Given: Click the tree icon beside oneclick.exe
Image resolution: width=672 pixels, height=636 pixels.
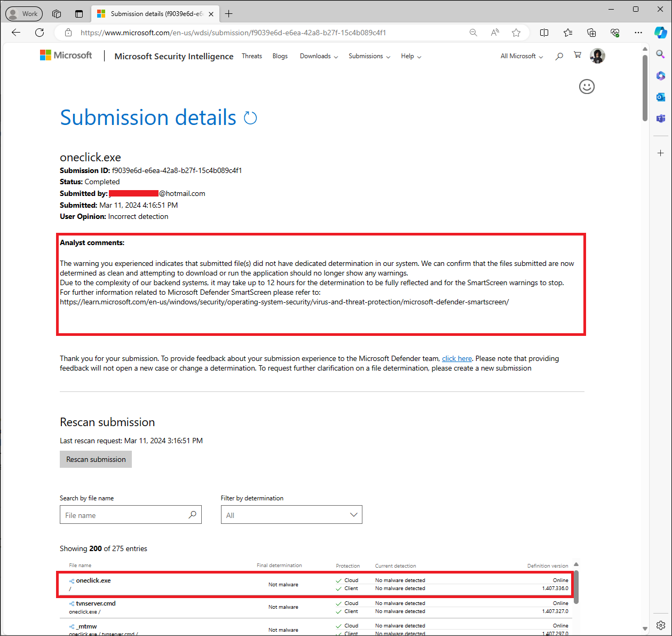Looking at the screenshot, I should 72,581.
